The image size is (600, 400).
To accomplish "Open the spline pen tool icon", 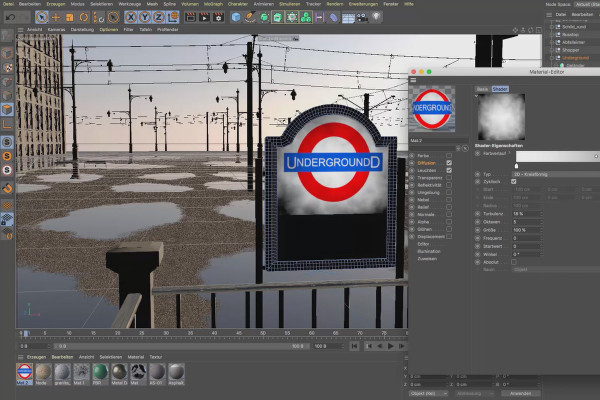I will [250, 17].
